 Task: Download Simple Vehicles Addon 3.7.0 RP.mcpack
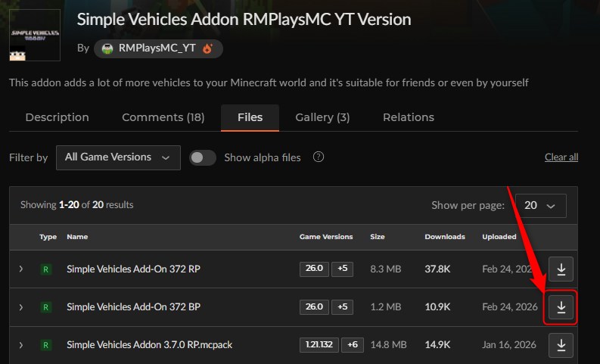[x=561, y=345]
